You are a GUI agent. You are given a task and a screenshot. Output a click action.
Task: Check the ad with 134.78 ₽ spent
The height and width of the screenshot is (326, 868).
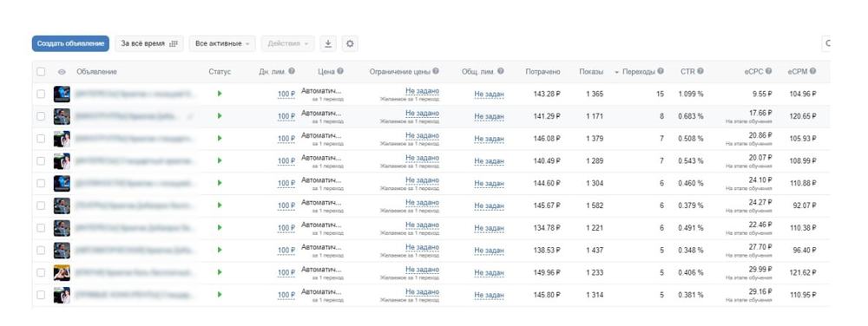pos(41,228)
